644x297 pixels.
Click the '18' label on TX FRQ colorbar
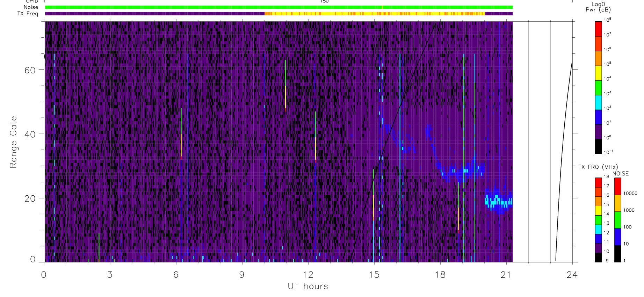click(x=607, y=176)
